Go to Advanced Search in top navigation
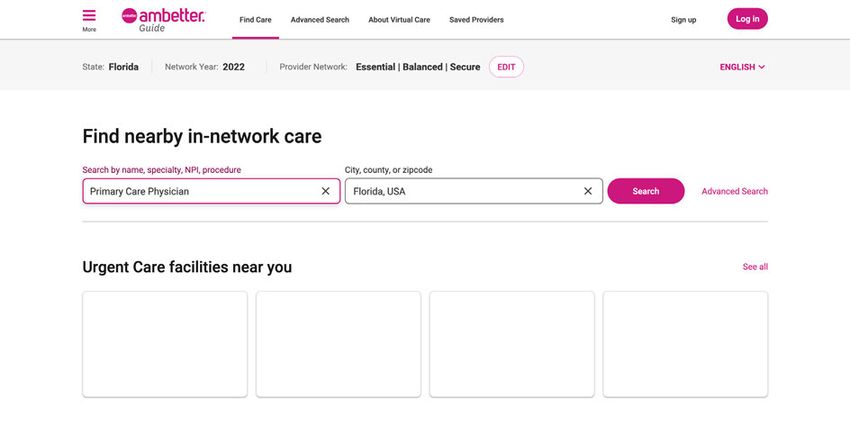Image resolution: width=850 pixels, height=445 pixels. tap(320, 20)
